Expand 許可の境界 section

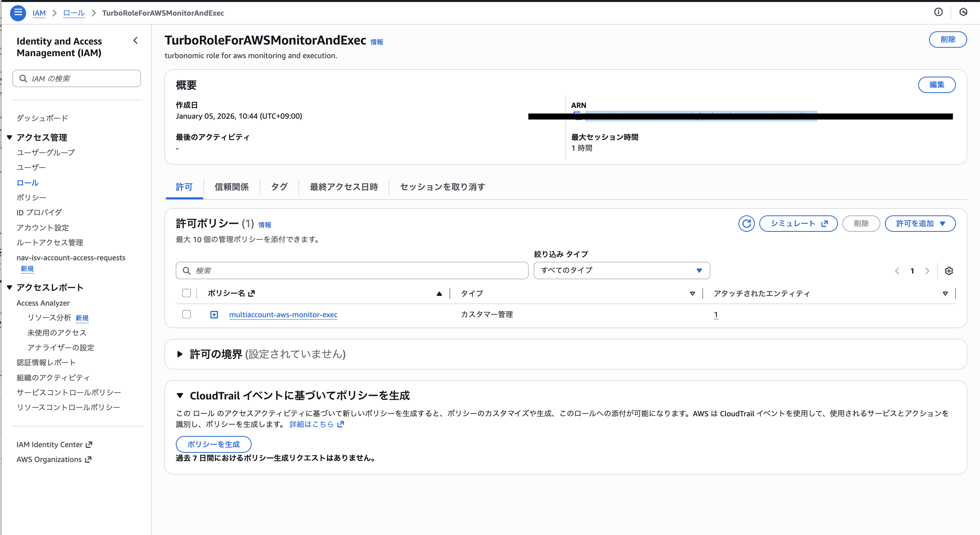click(180, 354)
